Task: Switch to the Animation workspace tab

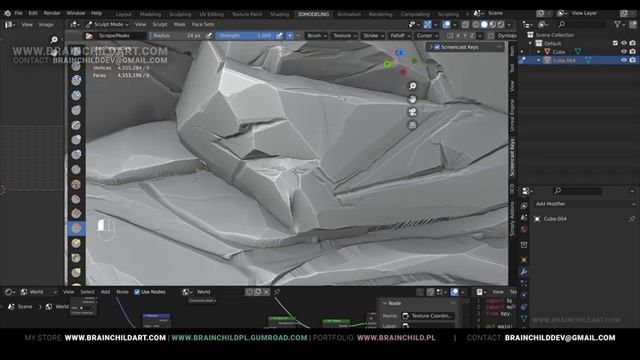Action: pos(349,14)
